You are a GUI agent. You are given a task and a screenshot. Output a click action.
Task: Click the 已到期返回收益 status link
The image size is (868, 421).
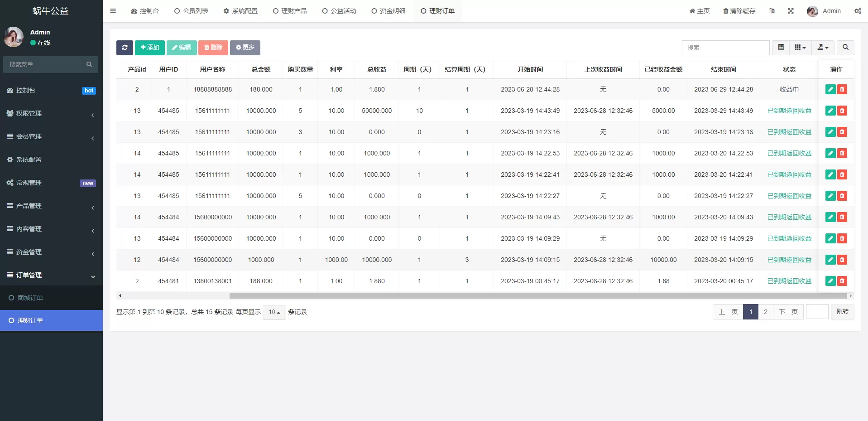pos(789,111)
